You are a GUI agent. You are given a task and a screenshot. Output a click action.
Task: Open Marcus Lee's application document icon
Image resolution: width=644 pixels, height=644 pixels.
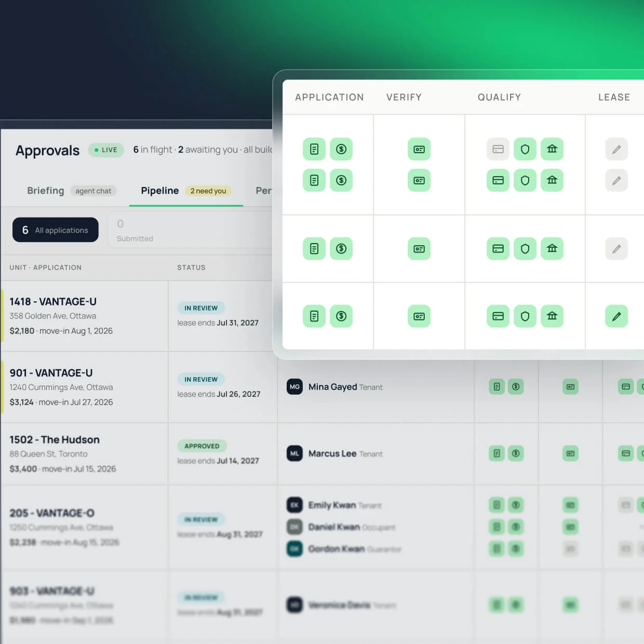click(x=497, y=453)
